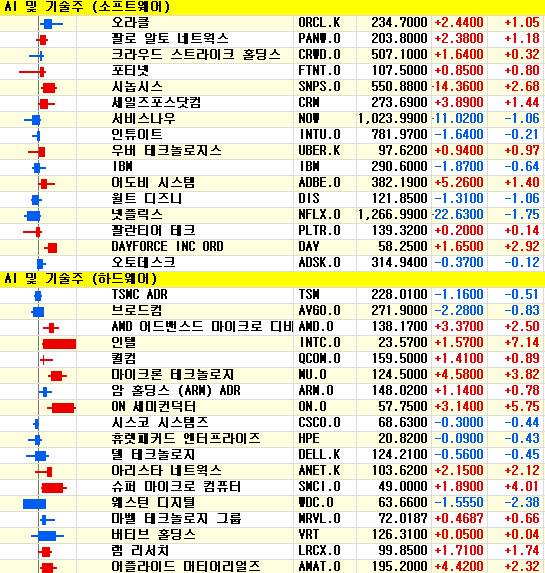Click the Western Digital blue candlestick bar
The width and height of the screenshot is (545, 573).
[x=34, y=504]
